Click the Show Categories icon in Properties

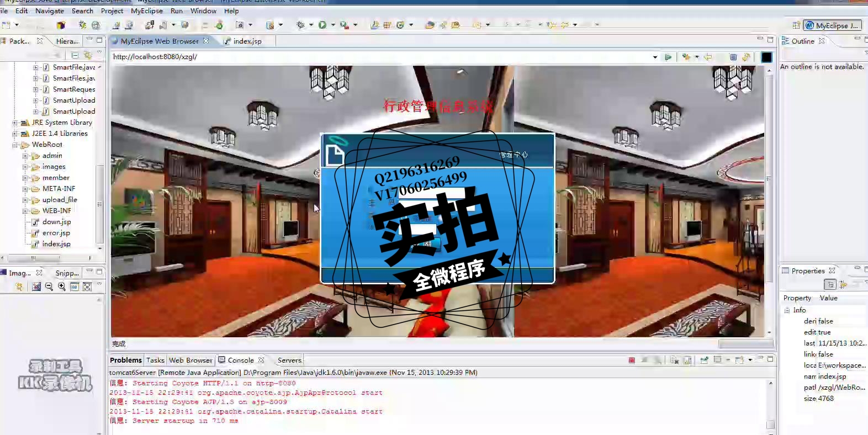coord(830,284)
